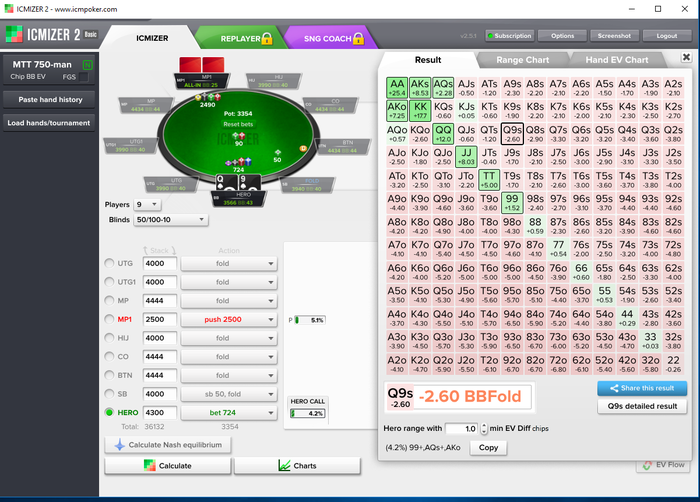Click the chart icon on Charts button
700x502 pixels.
tap(284, 465)
